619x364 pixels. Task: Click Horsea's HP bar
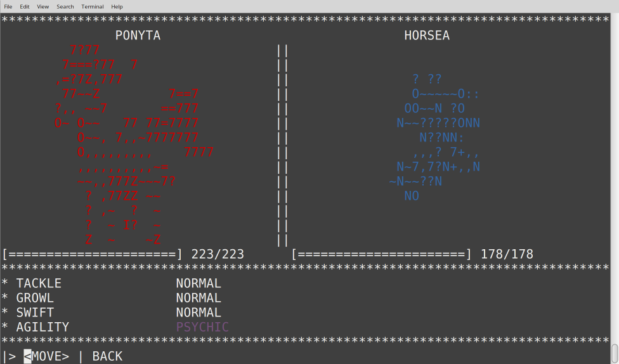(382, 254)
